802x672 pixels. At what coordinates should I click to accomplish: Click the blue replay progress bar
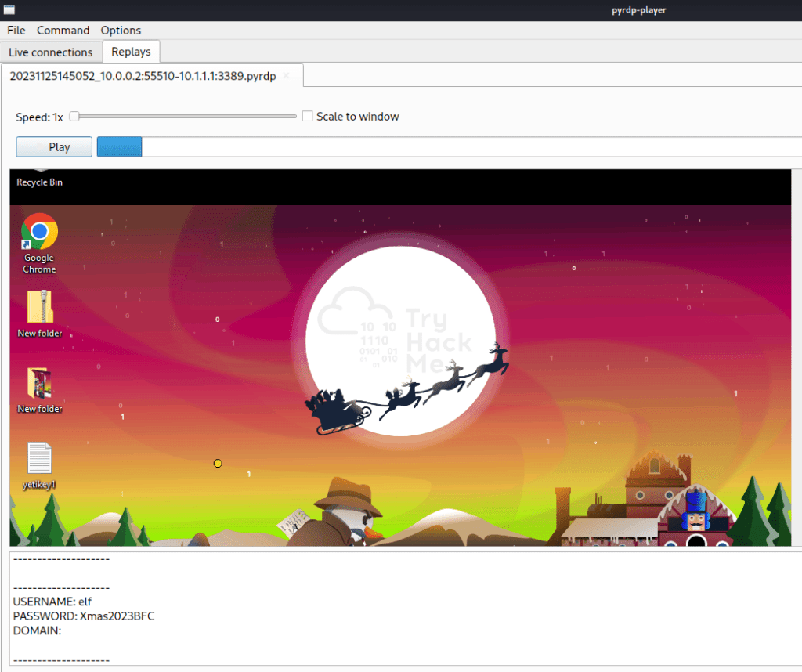[119, 146]
